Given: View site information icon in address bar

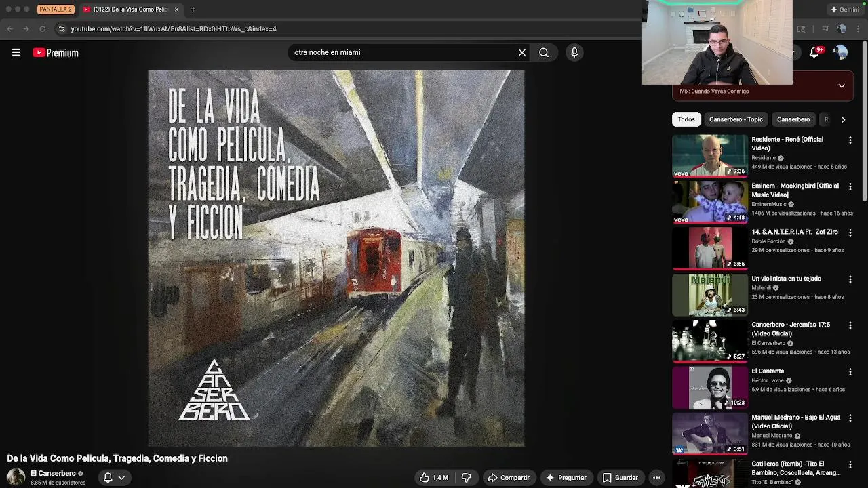Looking at the screenshot, I should coord(62,28).
